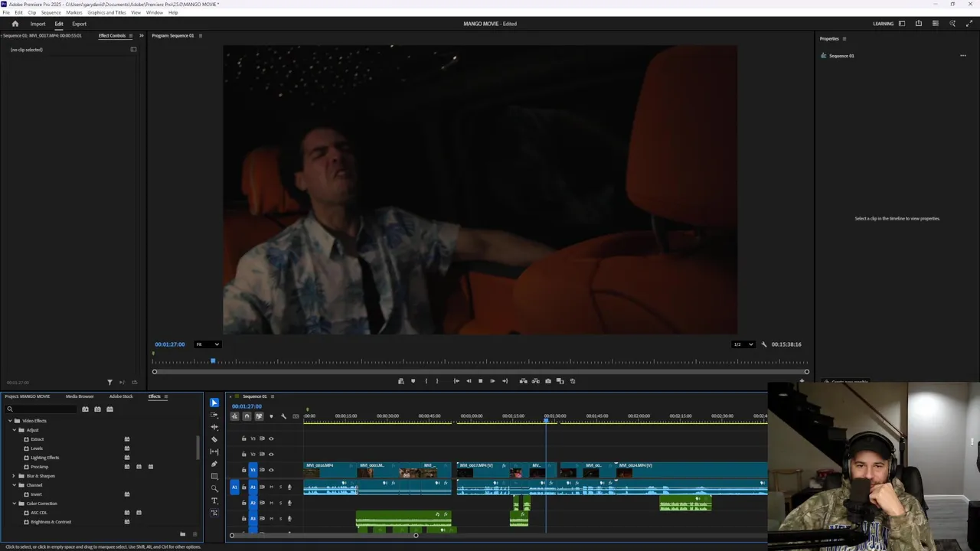Select the Razor tool
Image resolution: width=980 pixels, height=551 pixels.
pyautogui.click(x=214, y=439)
